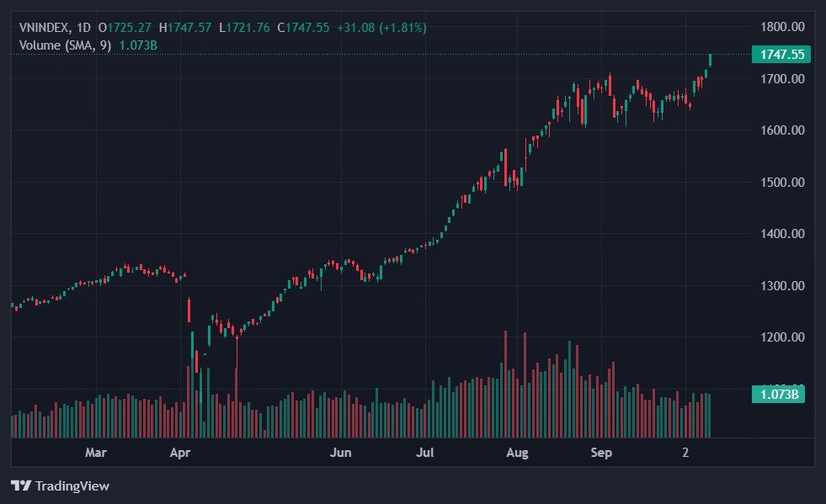Click the TradingView logo icon
The width and height of the screenshot is (826, 504).
point(21,485)
